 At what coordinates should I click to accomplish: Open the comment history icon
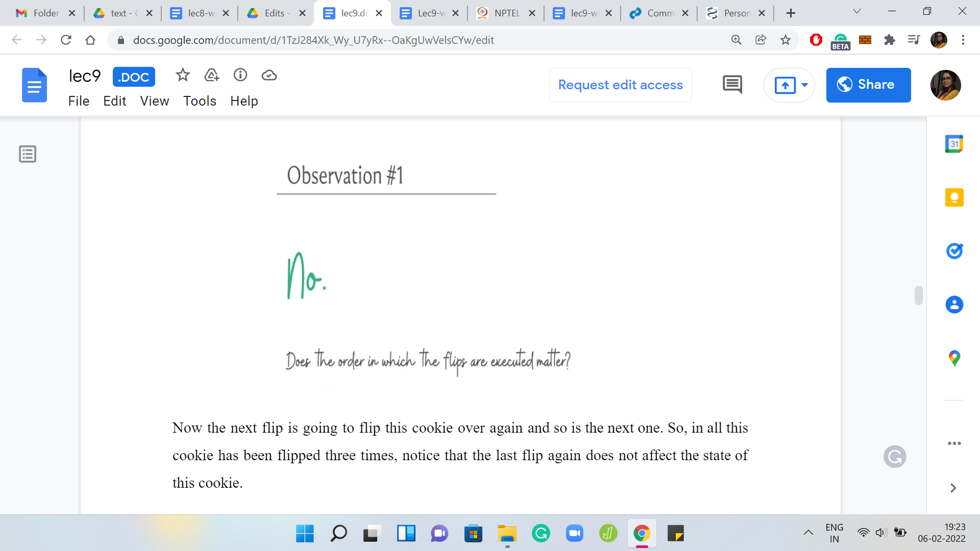click(732, 85)
